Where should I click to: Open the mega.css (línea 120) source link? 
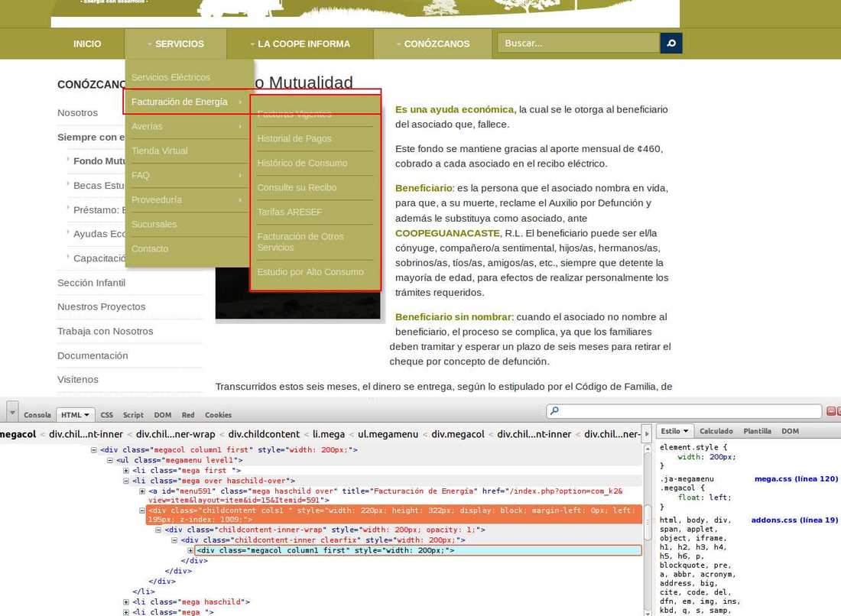coord(796,478)
